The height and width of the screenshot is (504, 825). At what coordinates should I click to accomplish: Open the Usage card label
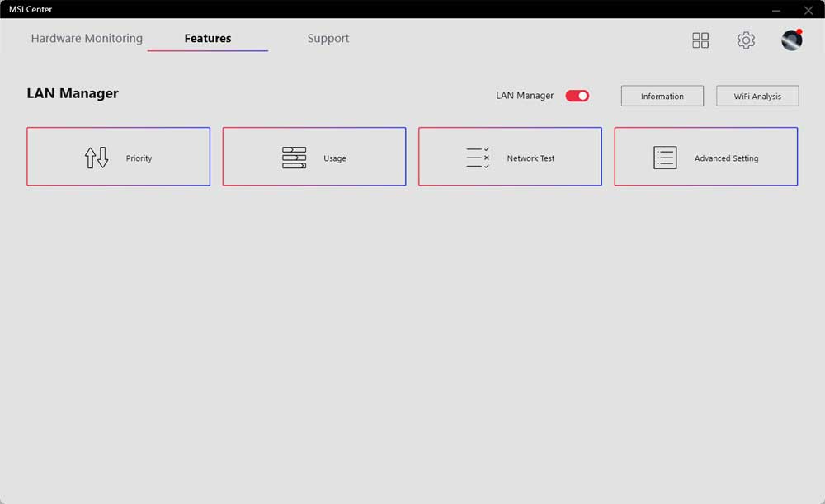coord(335,158)
